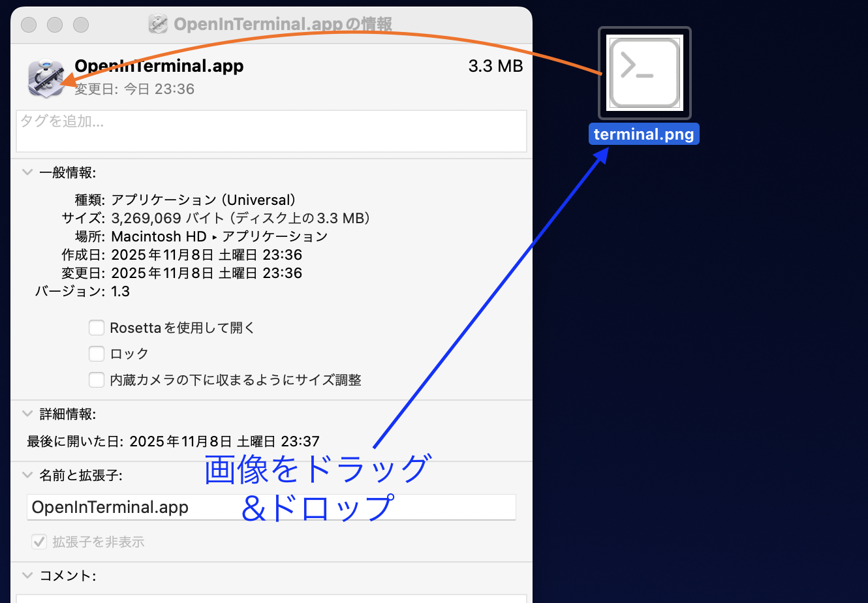Click the OpenInTerminal.app name field
The height and width of the screenshot is (603, 868).
(x=271, y=507)
